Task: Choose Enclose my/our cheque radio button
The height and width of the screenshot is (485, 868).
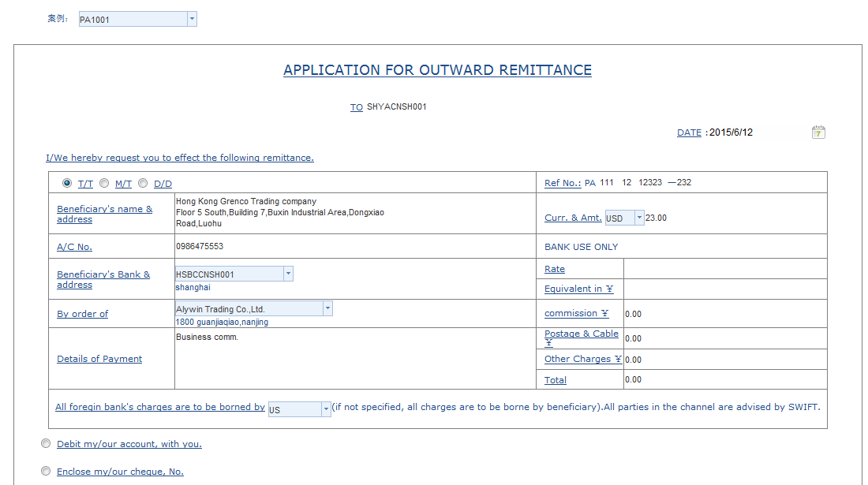Action: (x=46, y=471)
